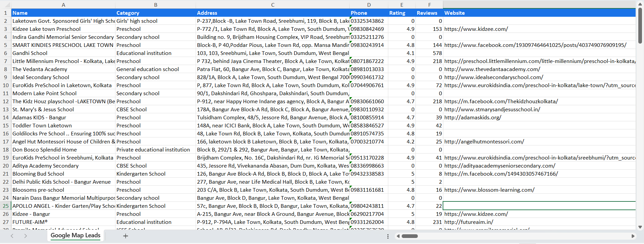Select 'Modern Lake Point School' cell
Image resolution: width=644 pixels, height=244 pixels.
[63, 93]
